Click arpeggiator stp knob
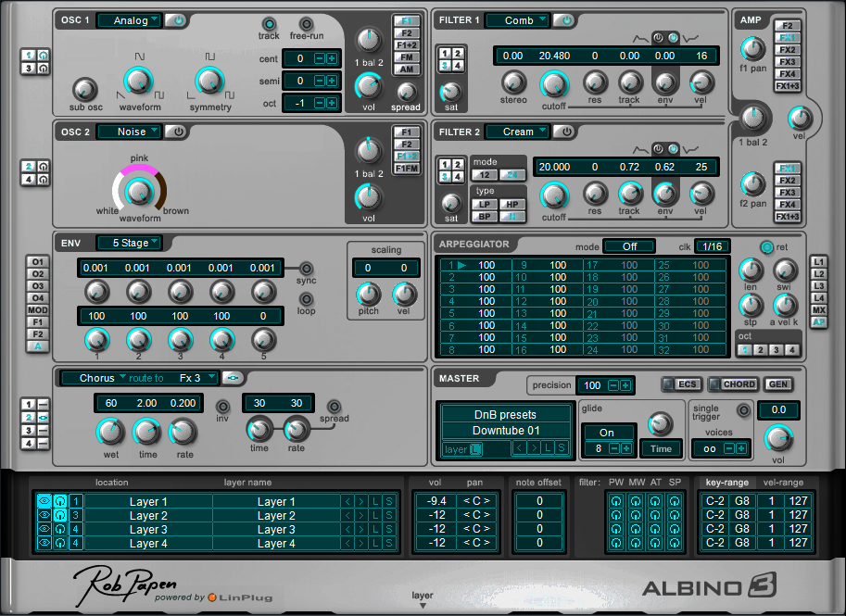The image size is (846, 616). (x=750, y=306)
